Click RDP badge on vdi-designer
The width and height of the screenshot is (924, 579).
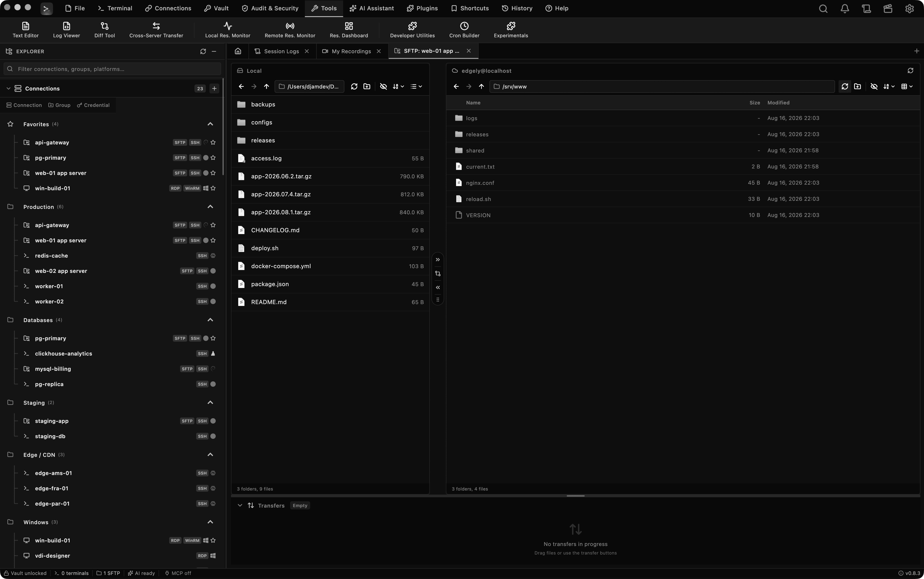(x=202, y=556)
